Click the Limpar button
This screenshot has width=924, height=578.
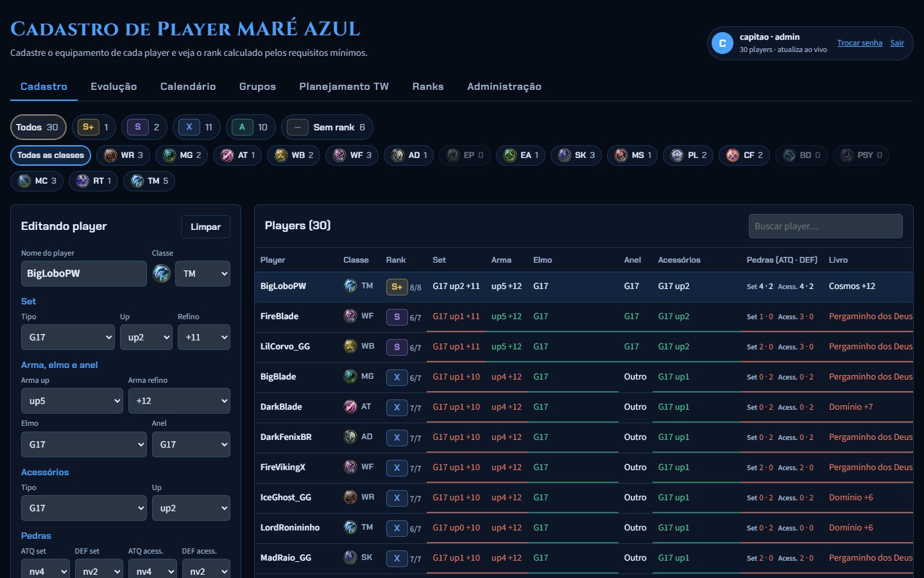click(205, 227)
